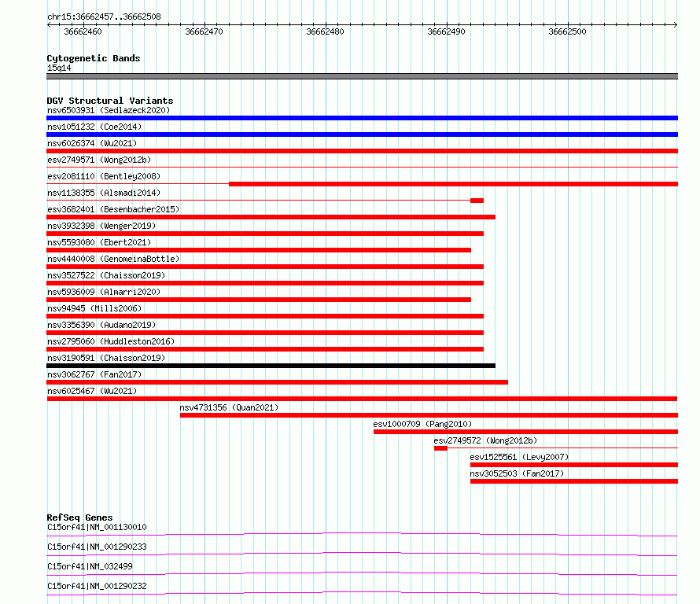Open variant nsv3527522 (Chaisson2019)
This screenshot has height=604, width=700.
(106, 275)
